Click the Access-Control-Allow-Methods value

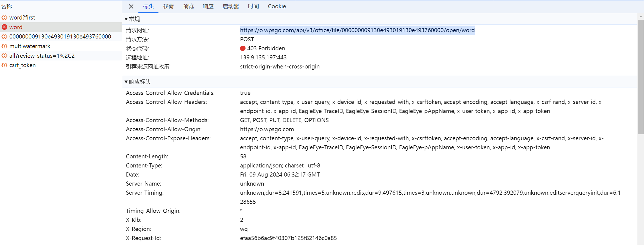click(x=284, y=120)
